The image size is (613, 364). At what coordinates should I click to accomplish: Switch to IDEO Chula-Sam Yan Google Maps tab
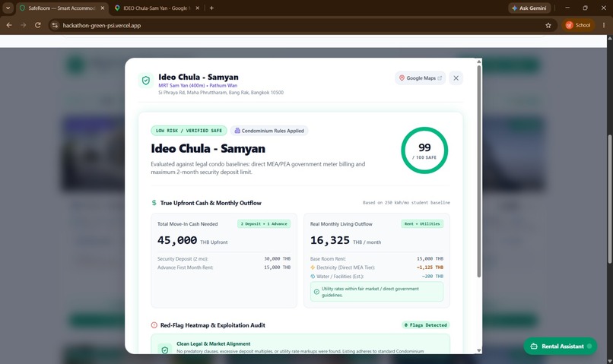point(155,8)
